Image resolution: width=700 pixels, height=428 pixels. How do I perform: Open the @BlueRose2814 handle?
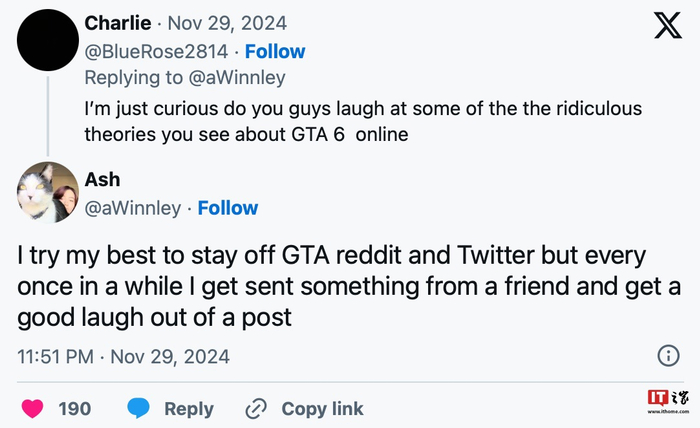[159, 51]
